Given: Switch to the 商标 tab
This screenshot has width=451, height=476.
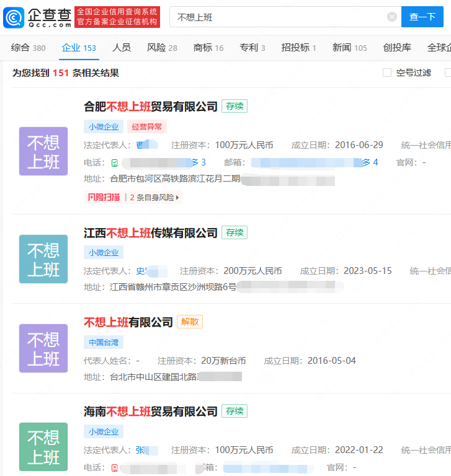Looking at the screenshot, I should tap(208, 48).
